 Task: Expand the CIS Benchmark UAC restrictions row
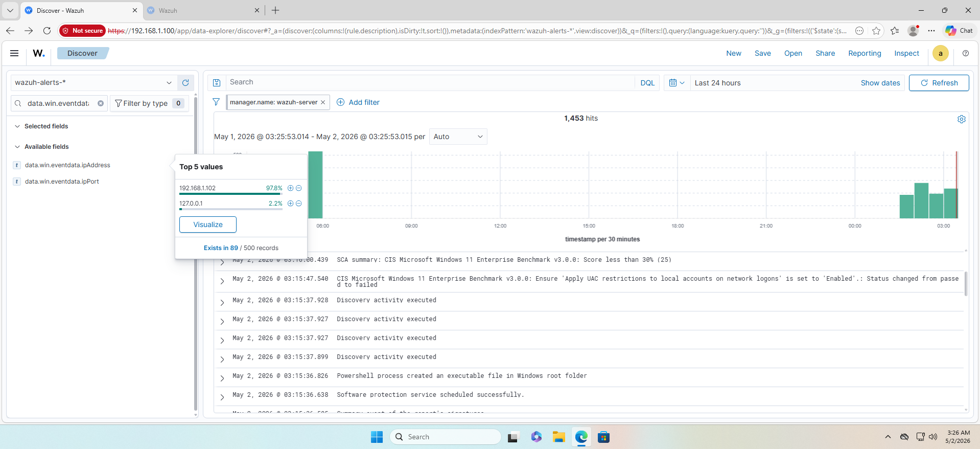(222, 281)
